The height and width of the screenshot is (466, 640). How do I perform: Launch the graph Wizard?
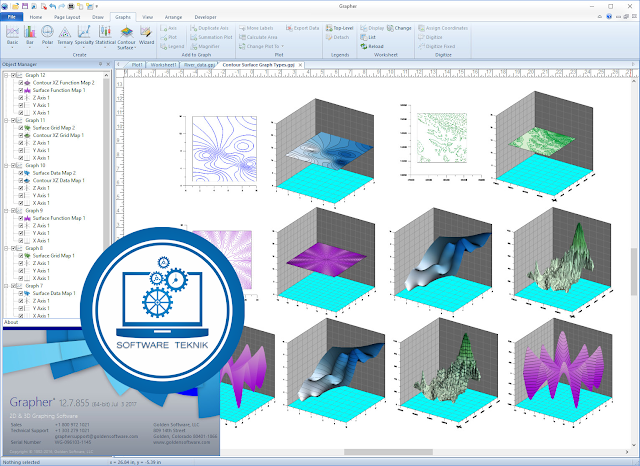(x=146, y=36)
